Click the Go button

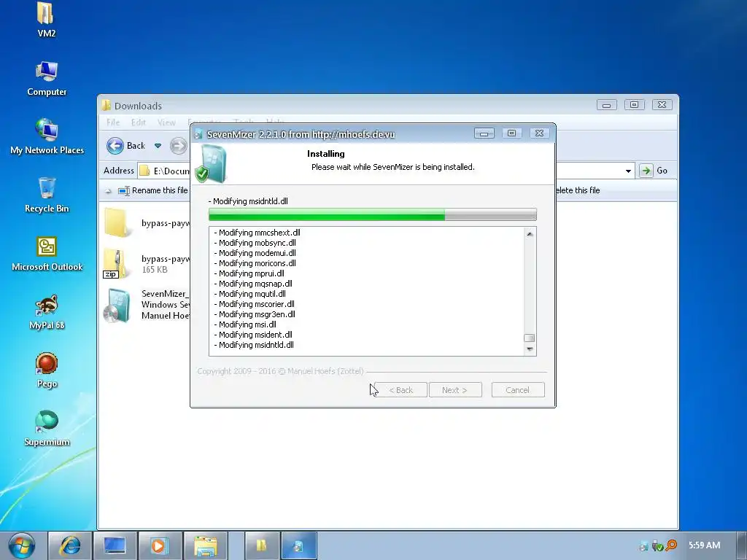[x=654, y=171]
